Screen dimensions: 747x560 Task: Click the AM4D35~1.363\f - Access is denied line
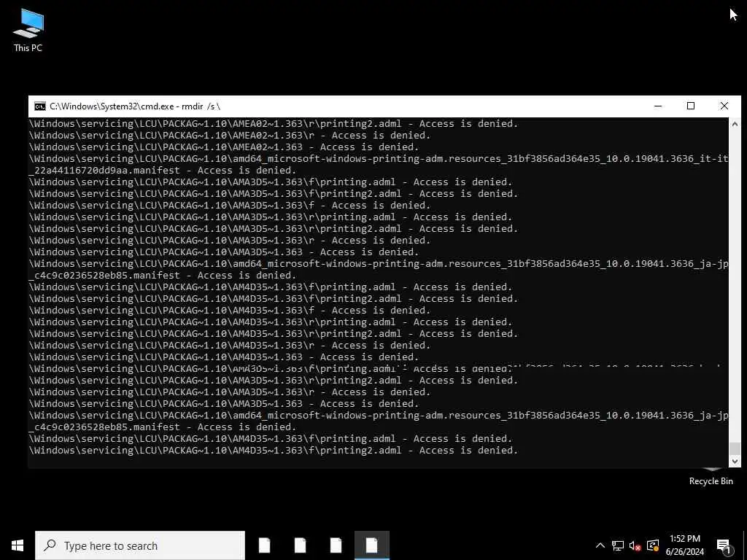[230, 311]
